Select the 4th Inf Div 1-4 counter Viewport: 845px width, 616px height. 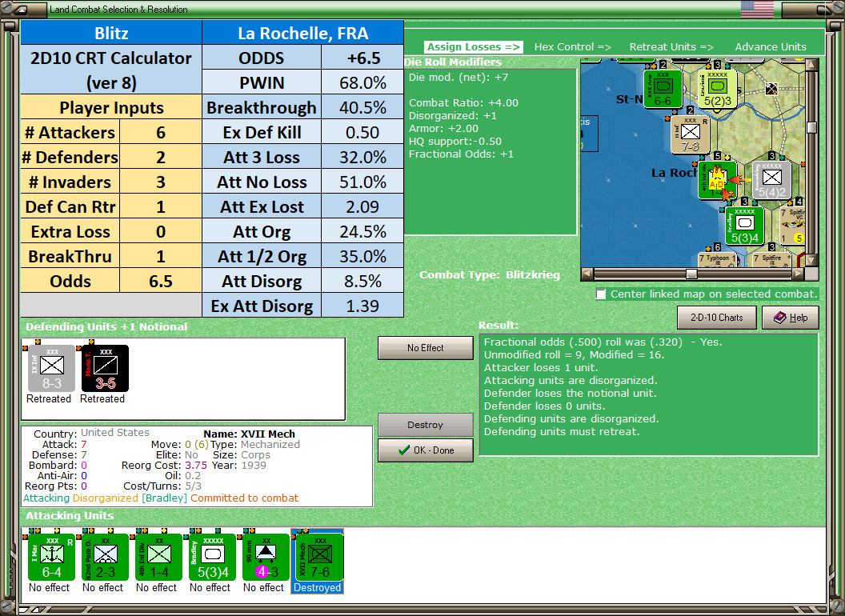click(156, 556)
